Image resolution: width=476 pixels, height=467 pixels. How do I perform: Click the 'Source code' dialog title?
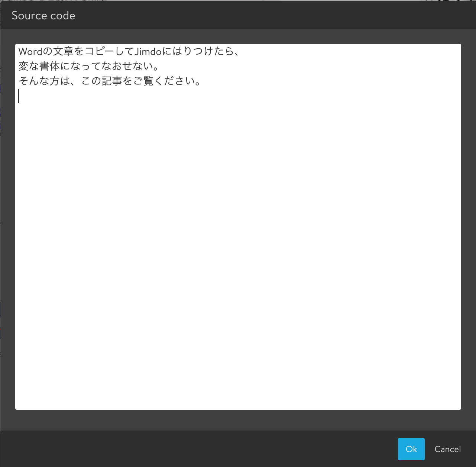[x=43, y=16]
